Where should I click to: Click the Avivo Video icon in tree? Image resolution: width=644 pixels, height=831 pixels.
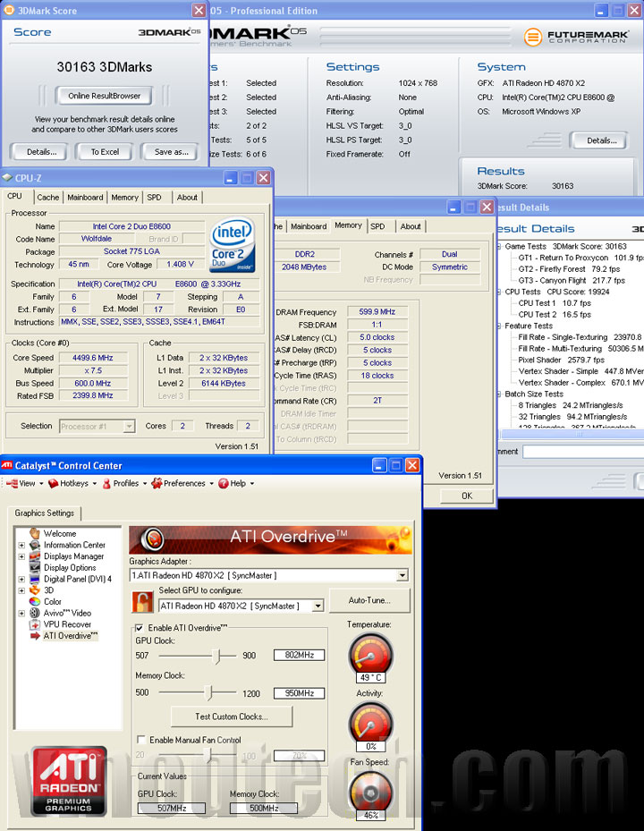point(35,613)
